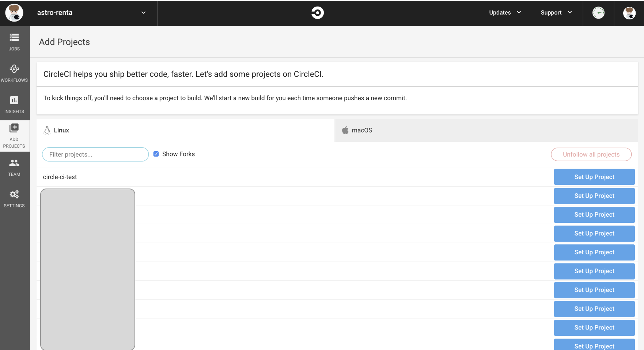Open the Team page icon

(14, 163)
